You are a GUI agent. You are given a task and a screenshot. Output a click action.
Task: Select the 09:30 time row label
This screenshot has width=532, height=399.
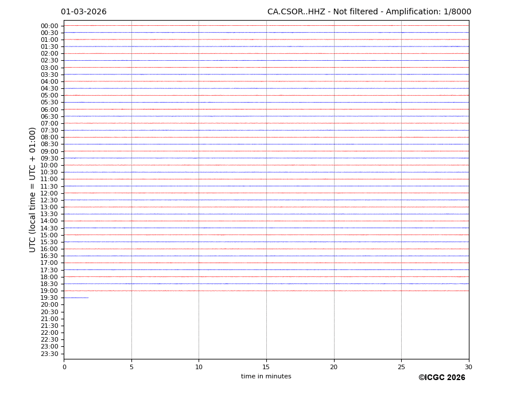pyautogui.click(x=49, y=158)
